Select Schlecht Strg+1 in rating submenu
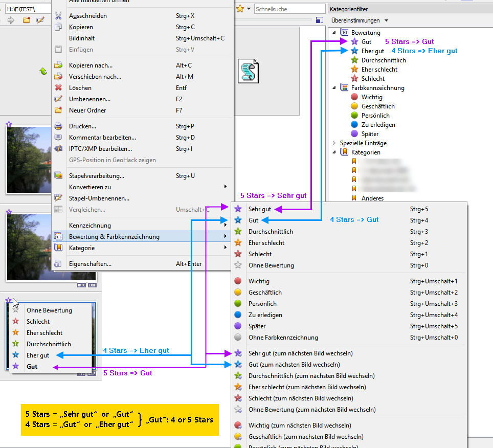Screen dimensions: 493x448 [x=349, y=254]
